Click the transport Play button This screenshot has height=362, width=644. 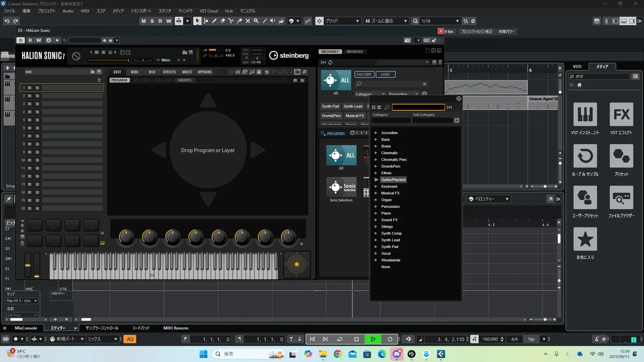(x=373, y=339)
